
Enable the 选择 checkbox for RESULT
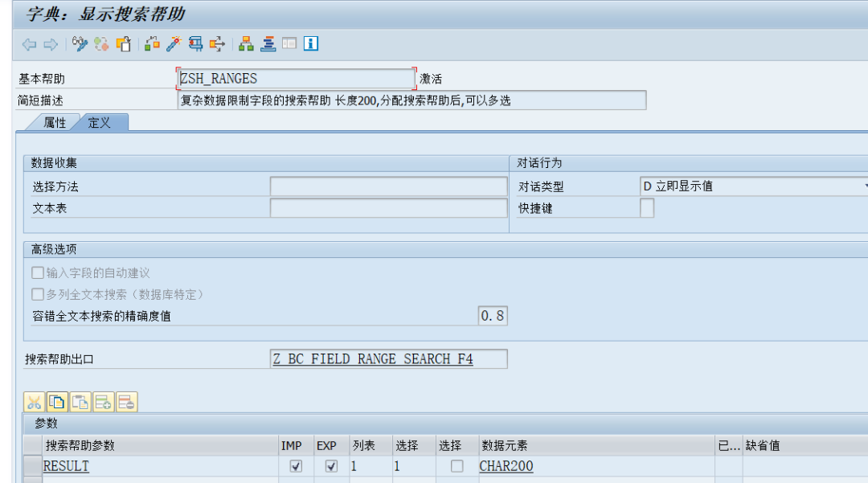point(458,466)
